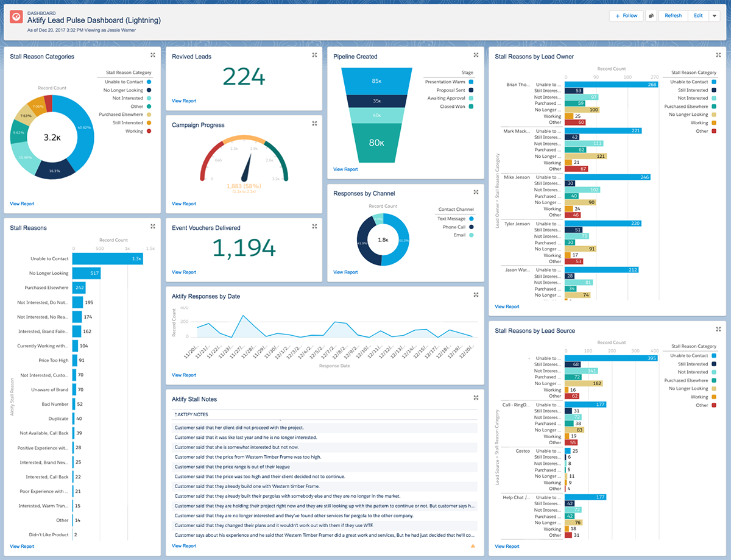
Task: Click Brian's 268 Unable to Contact bar
Action: (x=612, y=85)
